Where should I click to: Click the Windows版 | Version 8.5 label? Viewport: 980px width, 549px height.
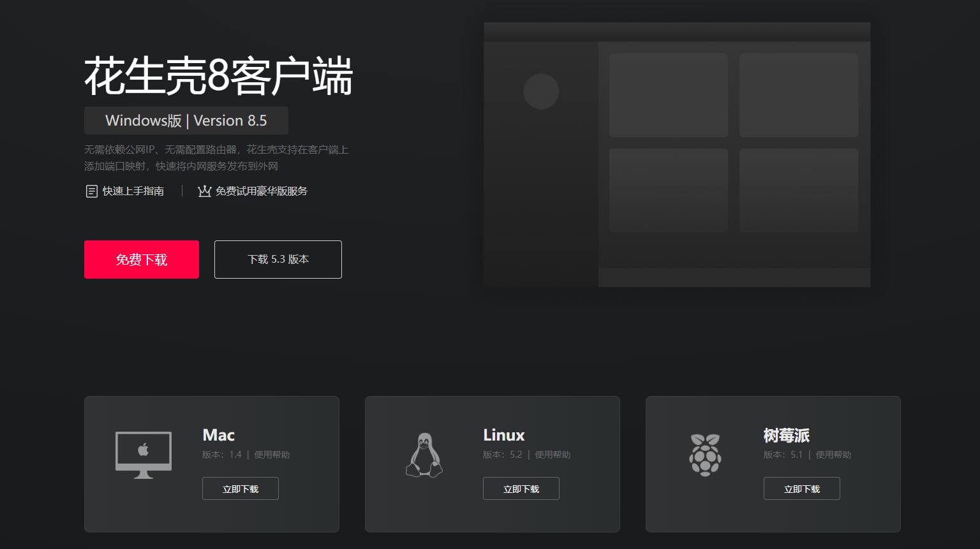(186, 121)
